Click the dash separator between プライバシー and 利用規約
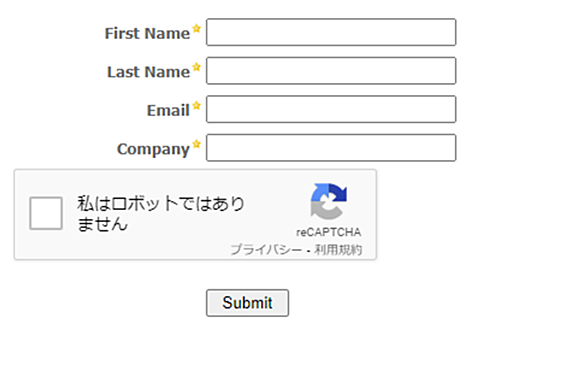 [308, 250]
